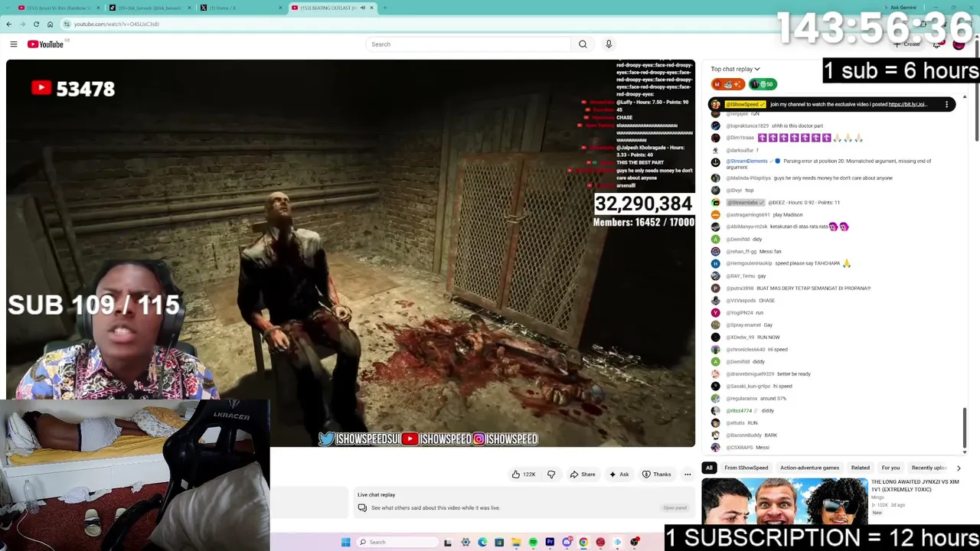
Task: Click Open panel for live chat replay
Action: coord(675,507)
